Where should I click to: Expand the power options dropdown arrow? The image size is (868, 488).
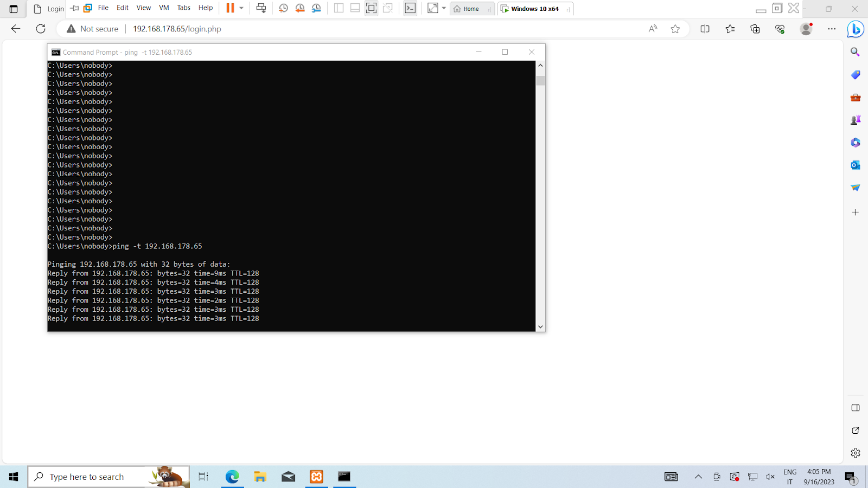point(241,8)
